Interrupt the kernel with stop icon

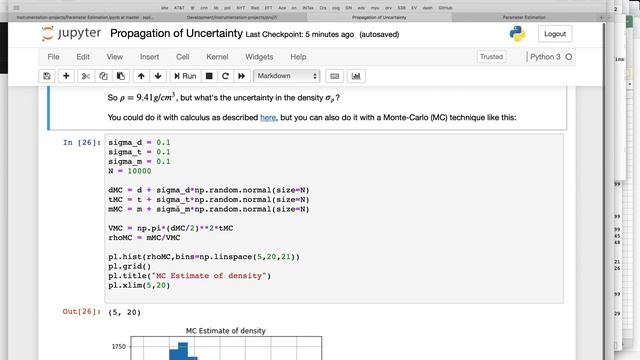coord(209,76)
